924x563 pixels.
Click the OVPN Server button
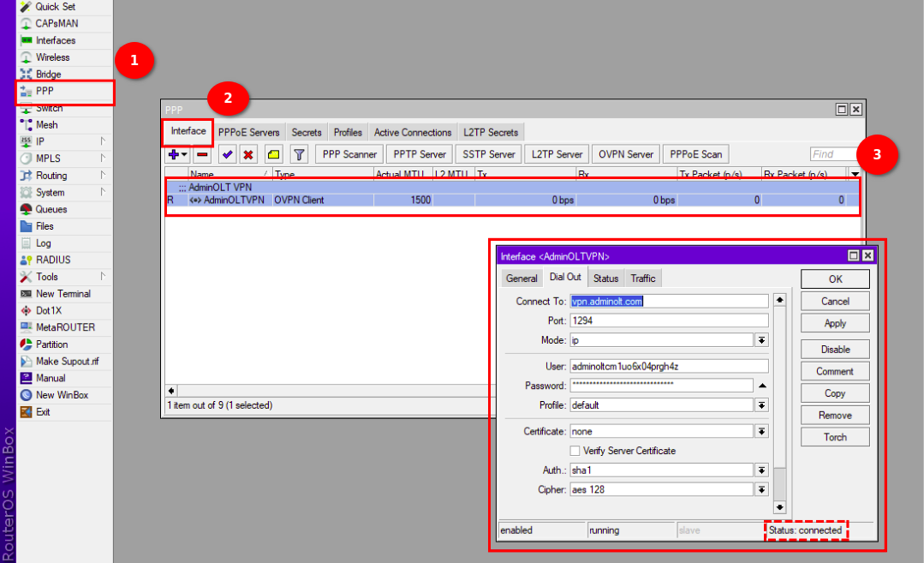pos(625,154)
